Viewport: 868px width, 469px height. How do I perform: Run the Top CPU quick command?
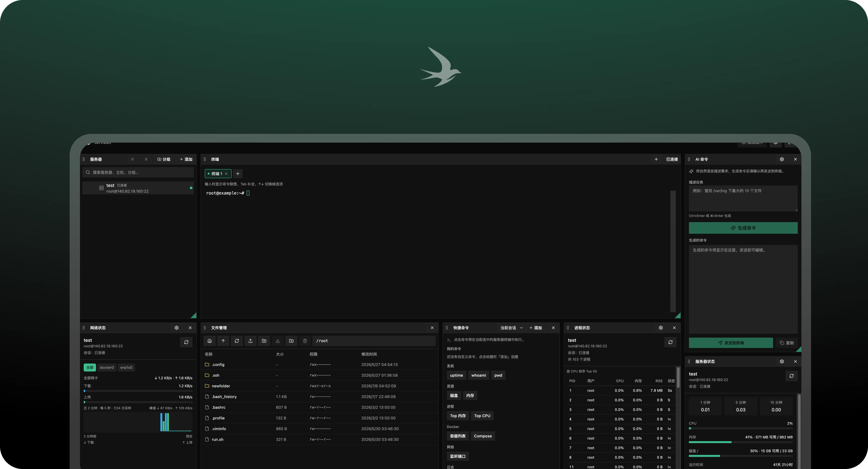pos(482,416)
